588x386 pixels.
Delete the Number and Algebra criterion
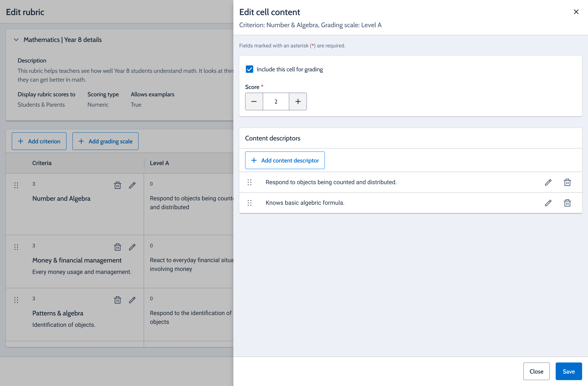coord(117,185)
